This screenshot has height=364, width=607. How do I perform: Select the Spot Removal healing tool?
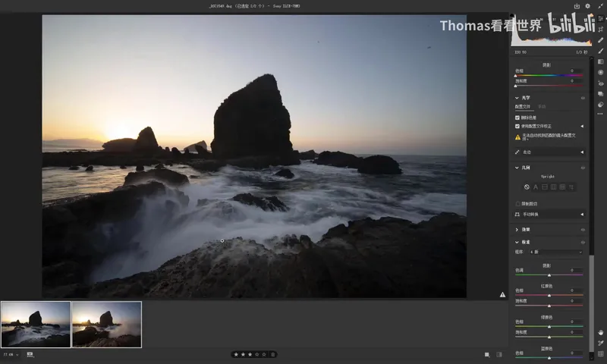point(600,40)
